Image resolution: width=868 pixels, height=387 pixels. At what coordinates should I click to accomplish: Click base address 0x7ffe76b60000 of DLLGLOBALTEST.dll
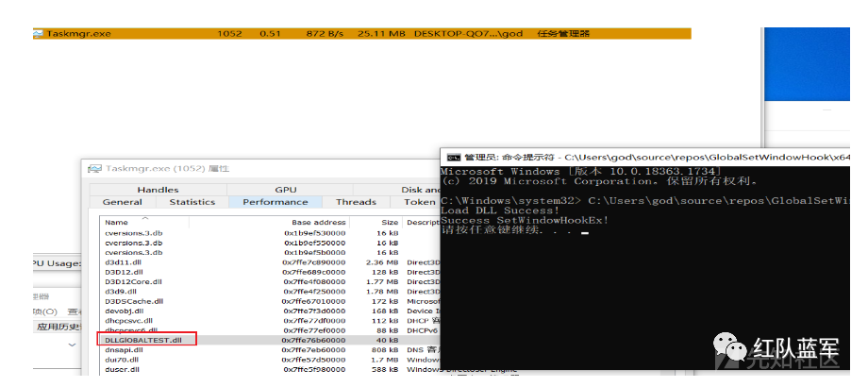point(313,340)
